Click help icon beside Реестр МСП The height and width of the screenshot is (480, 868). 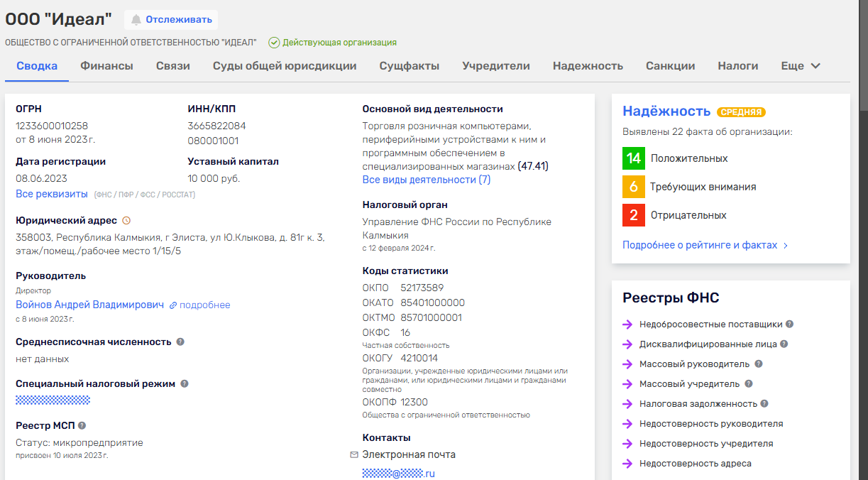point(82,425)
